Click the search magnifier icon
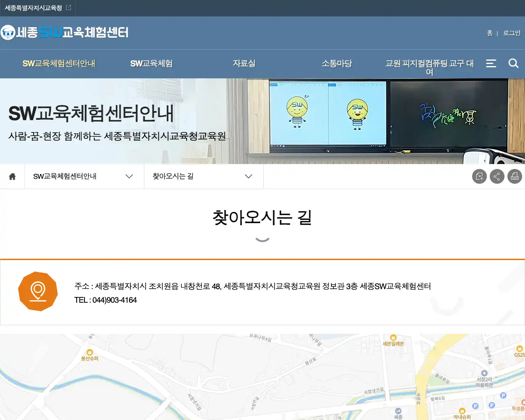Screen dimensions: 525x420 coord(514,63)
